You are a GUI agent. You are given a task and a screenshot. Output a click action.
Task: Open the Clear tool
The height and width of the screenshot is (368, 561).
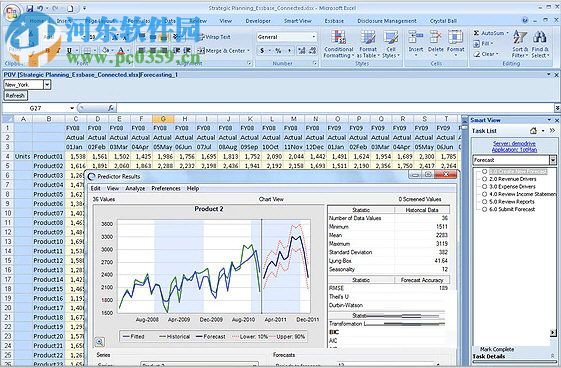(485, 54)
